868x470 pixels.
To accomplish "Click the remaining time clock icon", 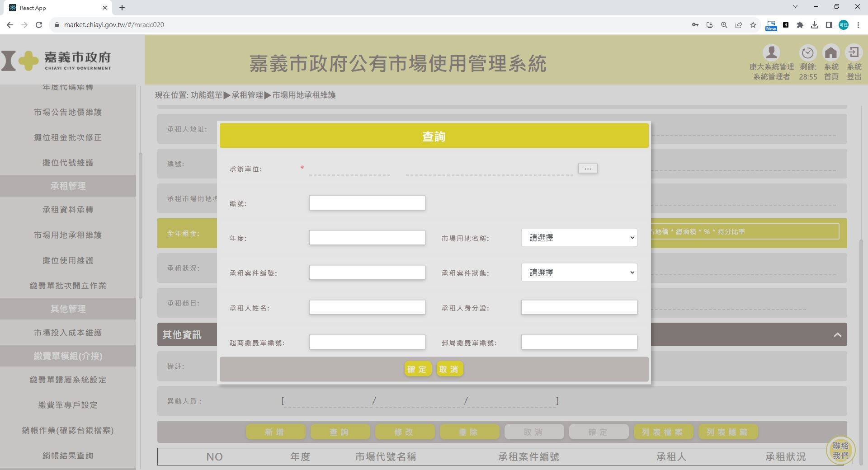I will [807, 53].
